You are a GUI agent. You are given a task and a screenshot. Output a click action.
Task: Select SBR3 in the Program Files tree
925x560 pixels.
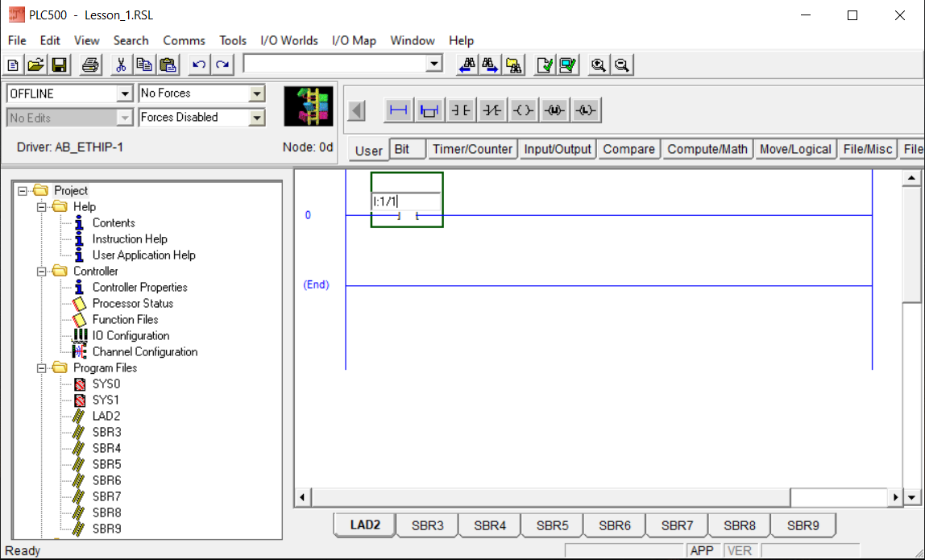pyautogui.click(x=107, y=432)
